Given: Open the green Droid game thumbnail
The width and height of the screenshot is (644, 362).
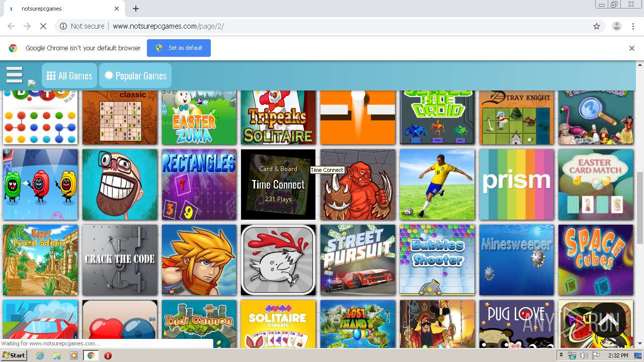Looking at the screenshot, I should tap(437, 118).
